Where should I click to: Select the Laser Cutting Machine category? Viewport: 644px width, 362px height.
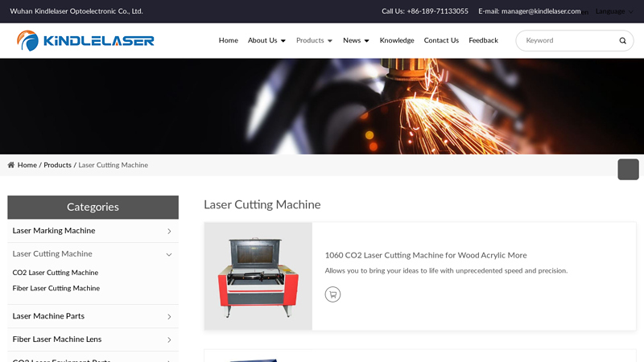52,253
